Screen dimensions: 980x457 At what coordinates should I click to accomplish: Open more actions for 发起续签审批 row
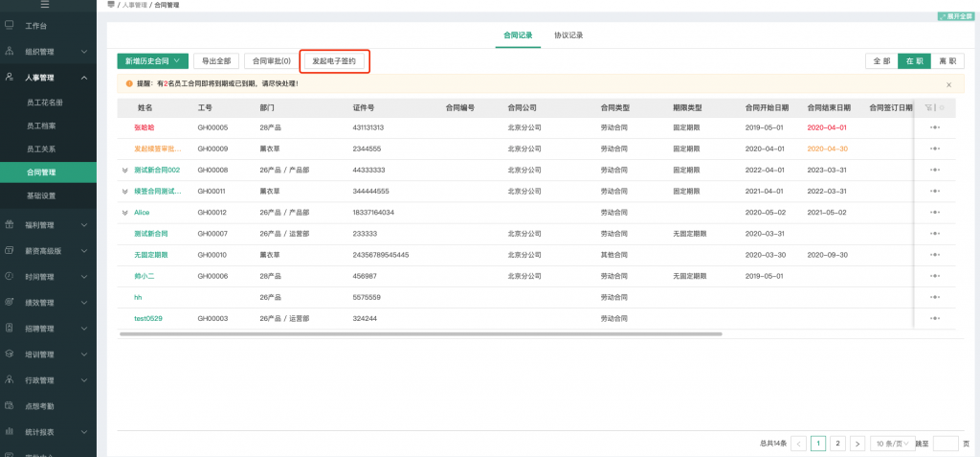935,149
